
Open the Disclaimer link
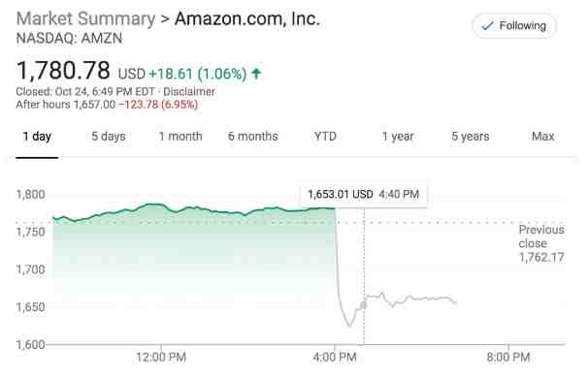pos(189,92)
